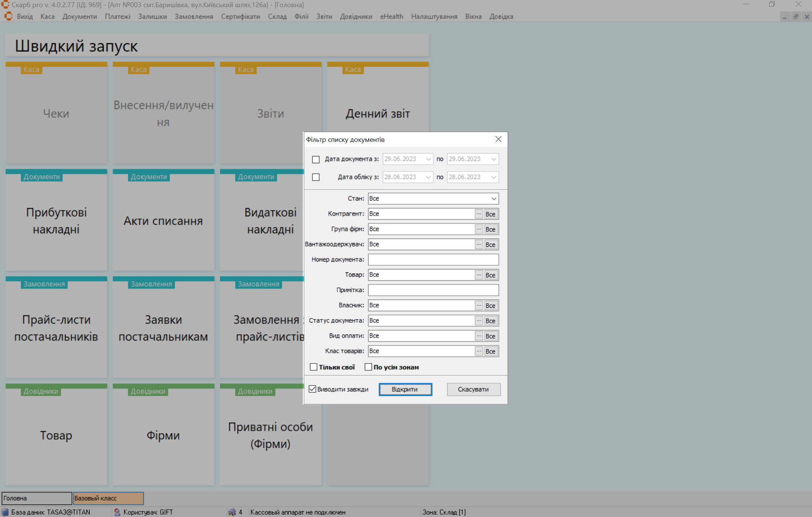Open the Дата документа end date dropdown
This screenshot has width=812, height=517.
point(493,159)
